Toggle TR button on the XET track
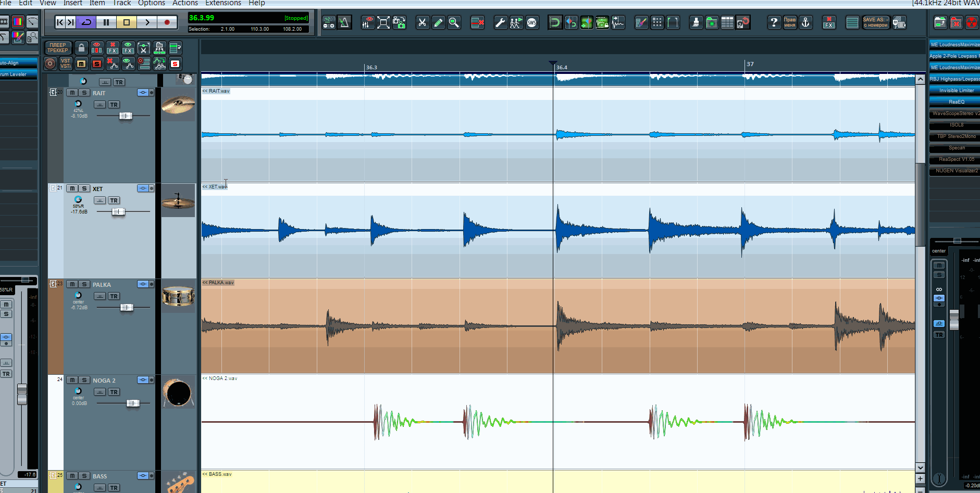The width and height of the screenshot is (980, 493). [x=114, y=200]
